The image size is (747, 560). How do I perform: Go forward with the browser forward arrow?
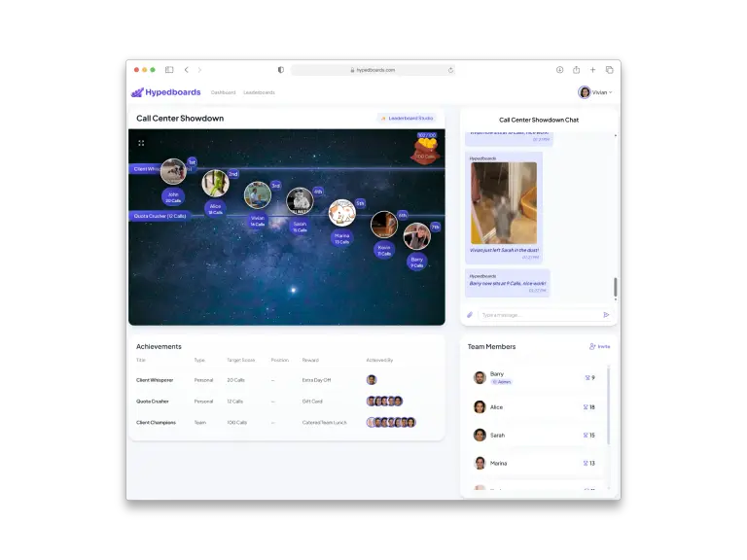click(x=199, y=70)
